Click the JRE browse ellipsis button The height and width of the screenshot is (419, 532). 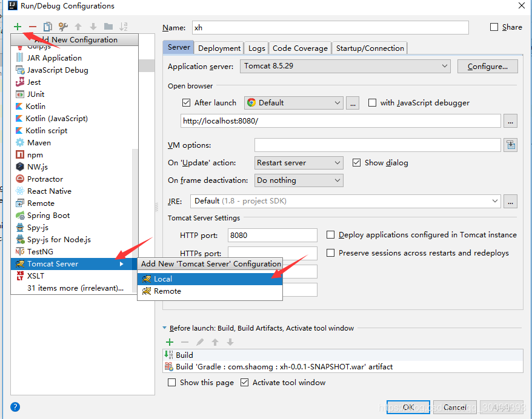point(510,202)
